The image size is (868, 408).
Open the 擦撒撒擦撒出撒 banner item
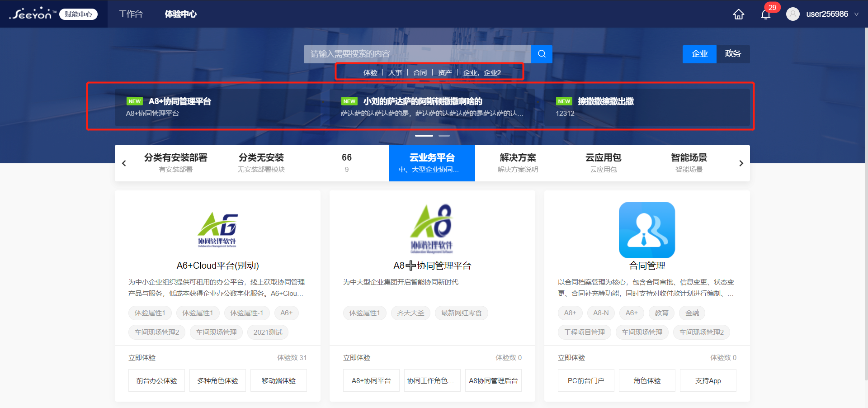coord(647,107)
